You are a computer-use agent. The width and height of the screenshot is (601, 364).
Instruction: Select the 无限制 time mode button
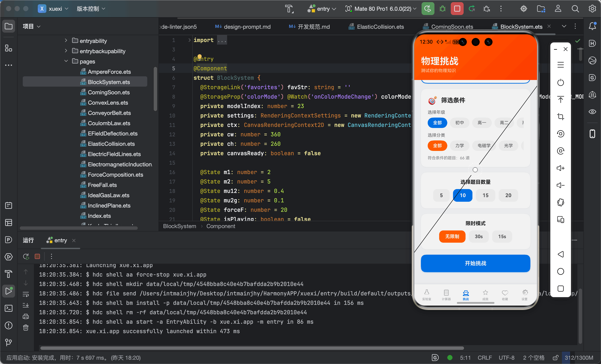coord(452,236)
